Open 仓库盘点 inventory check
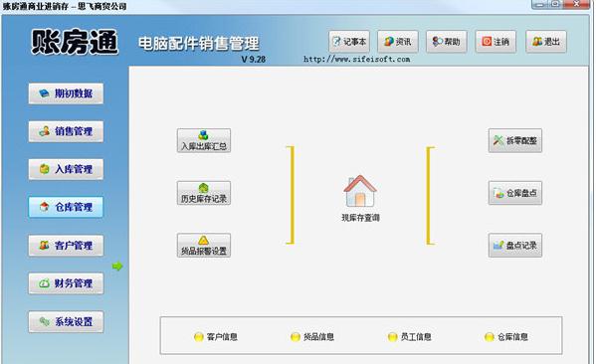Screen dimensions: 596x364 click(515, 193)
